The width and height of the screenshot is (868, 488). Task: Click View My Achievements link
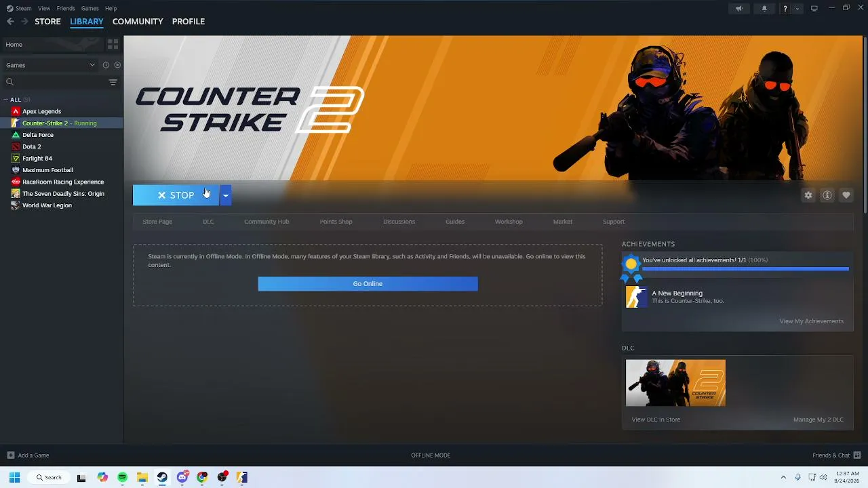pos(811,321)
